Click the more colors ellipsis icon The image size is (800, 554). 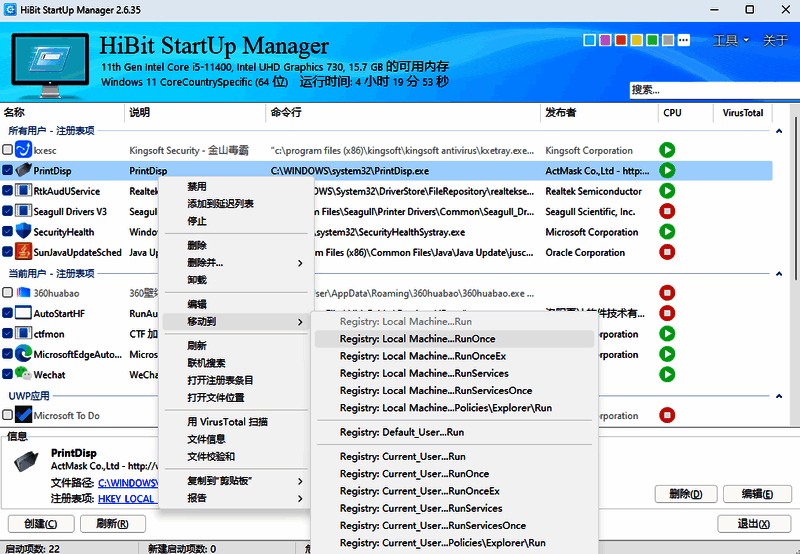684,40
